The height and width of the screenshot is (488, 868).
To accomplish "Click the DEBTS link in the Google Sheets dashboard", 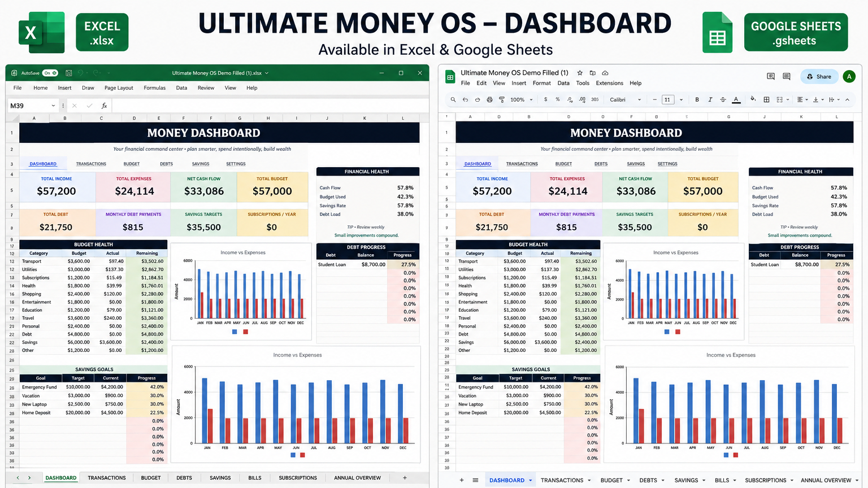I will coord(601,164).
